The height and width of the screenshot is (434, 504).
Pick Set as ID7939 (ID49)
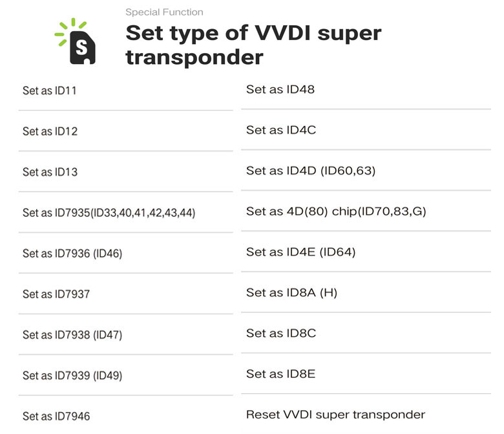click(x=72, y=376)
